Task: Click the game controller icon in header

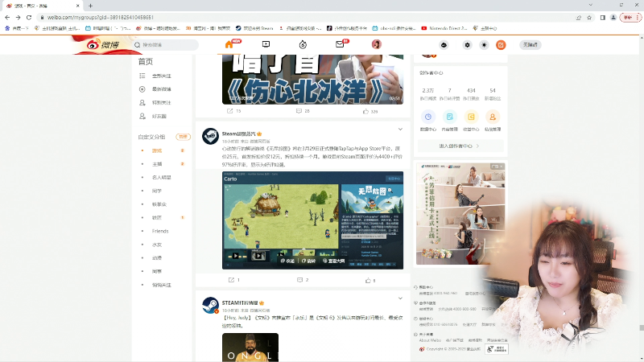Action: (x=444, y=45)
